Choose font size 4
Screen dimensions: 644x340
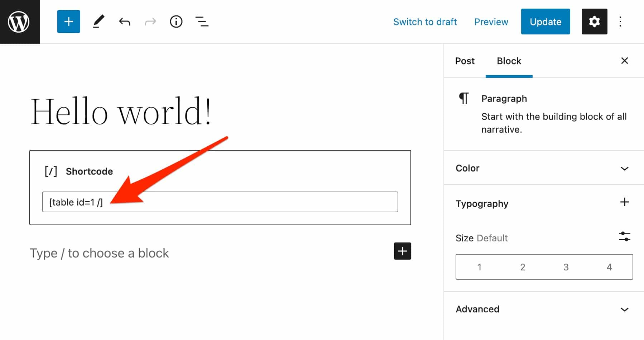pos(609,267)
